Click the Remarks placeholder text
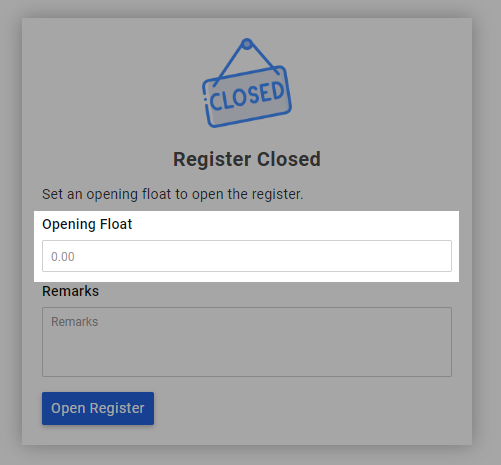Screen dimensions: 501x465 74,322
